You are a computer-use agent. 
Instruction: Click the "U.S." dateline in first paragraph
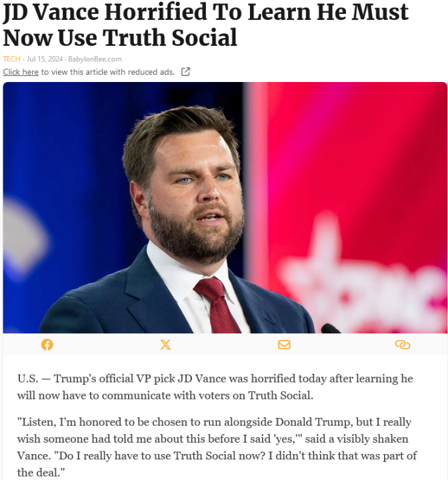(28, 379)
